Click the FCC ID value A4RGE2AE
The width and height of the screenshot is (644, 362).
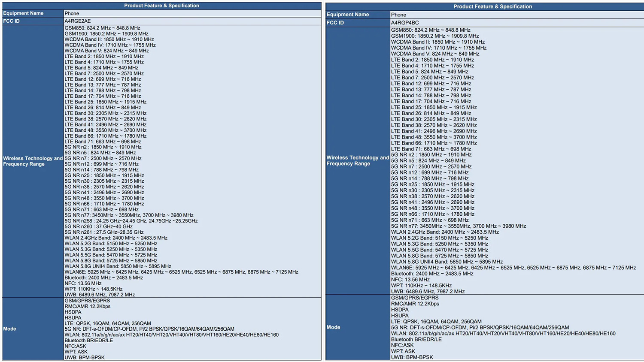78,21
